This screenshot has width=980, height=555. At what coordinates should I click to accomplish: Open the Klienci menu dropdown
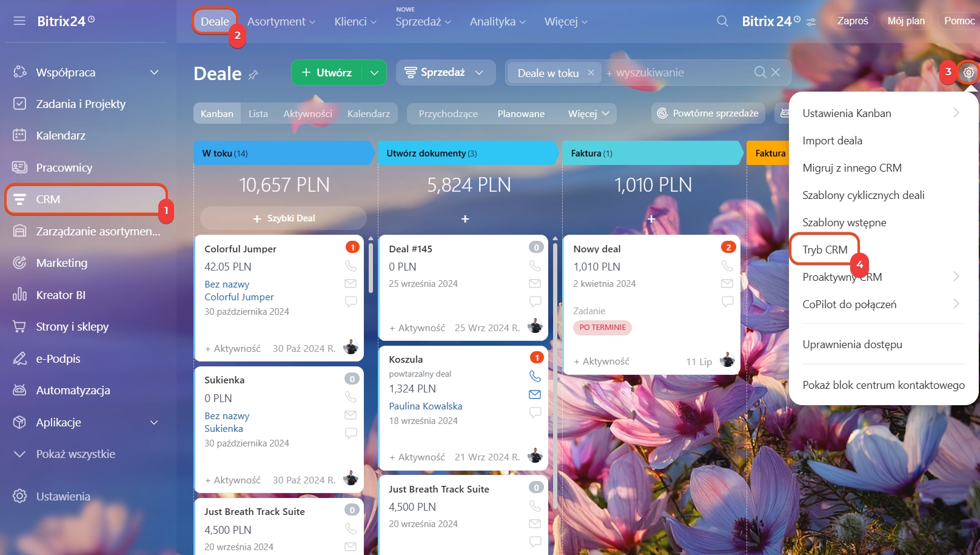(355, 21)
